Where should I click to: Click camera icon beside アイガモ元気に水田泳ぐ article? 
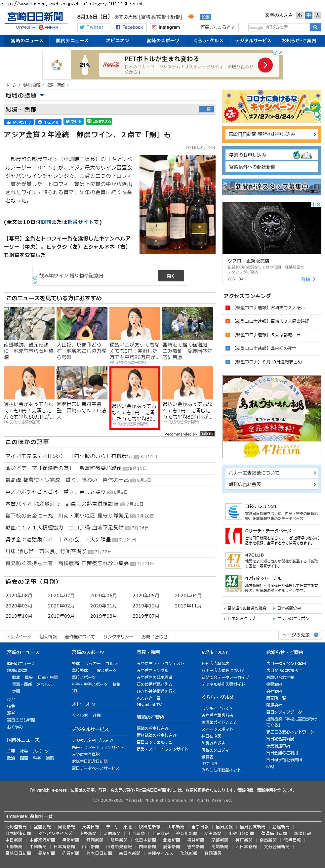[137, 457]
